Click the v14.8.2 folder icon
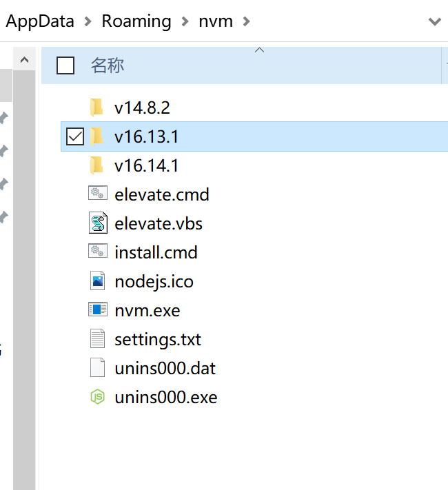This screenshot has width=448, height=490. (96, 108)
